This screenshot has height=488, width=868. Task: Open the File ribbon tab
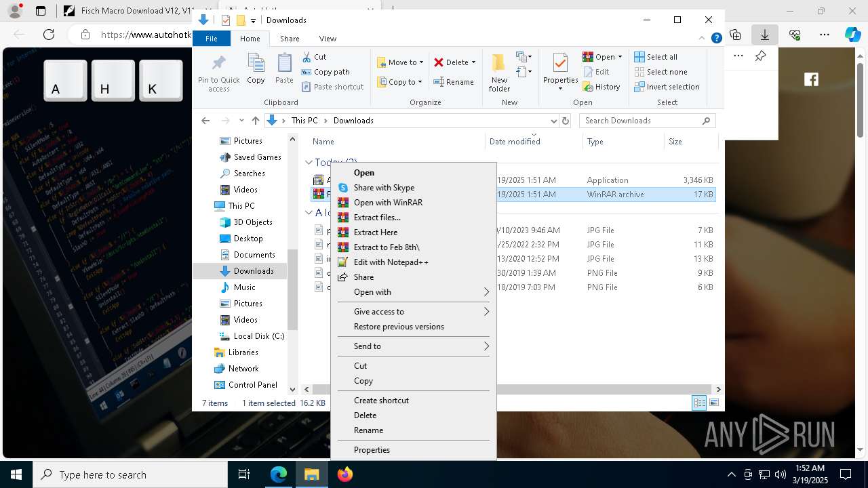click(212, 39)
